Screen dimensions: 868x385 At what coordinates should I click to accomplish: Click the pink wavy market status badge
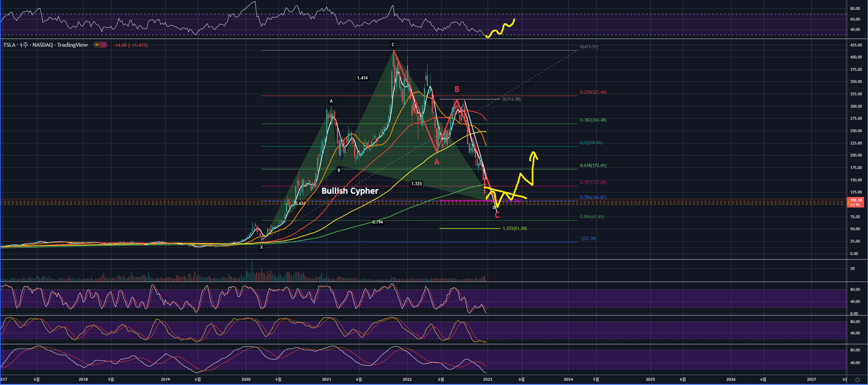[103, 45]
